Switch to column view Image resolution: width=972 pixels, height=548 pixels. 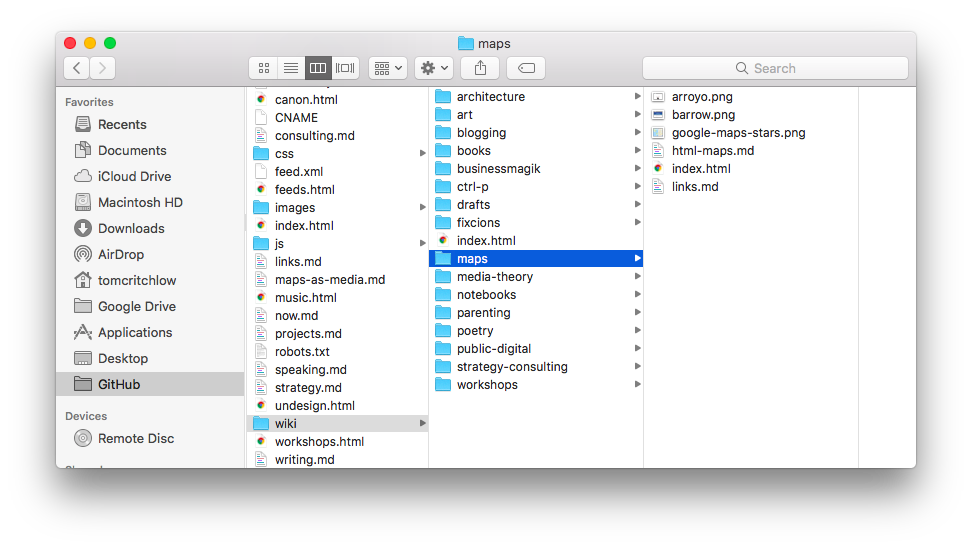point(318,68)
